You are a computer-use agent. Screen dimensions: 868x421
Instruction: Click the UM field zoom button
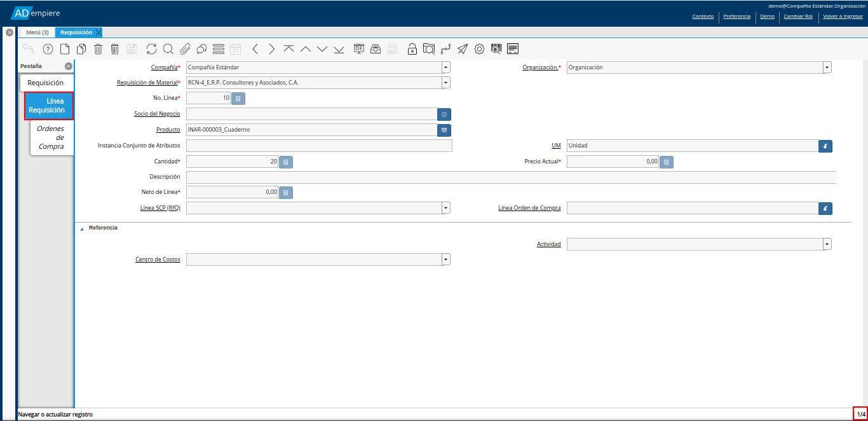(x=825, y=146)
